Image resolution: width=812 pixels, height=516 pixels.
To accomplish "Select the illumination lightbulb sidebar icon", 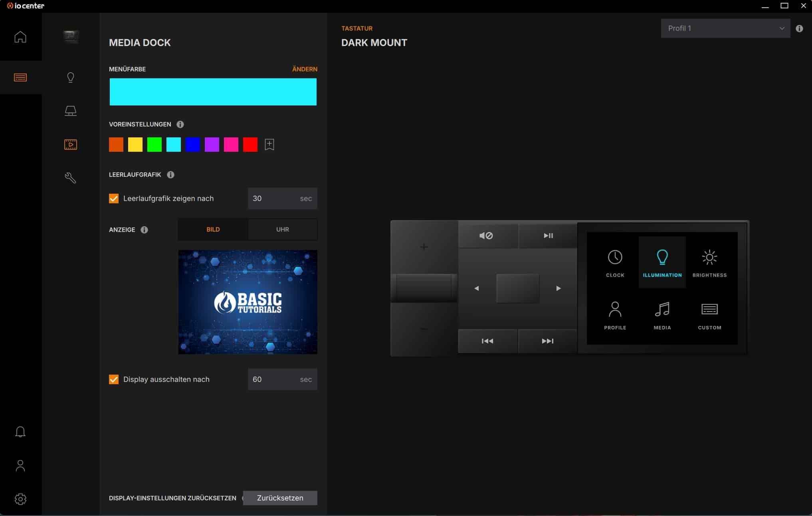I will (71, 77).
